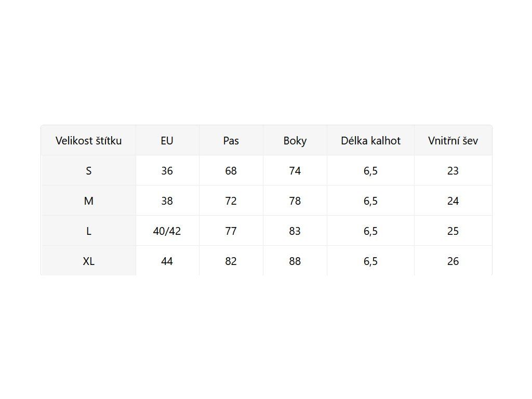Select the XL size row label
Viewport: 532px width, 399px height.
click(x=88, y=261)
